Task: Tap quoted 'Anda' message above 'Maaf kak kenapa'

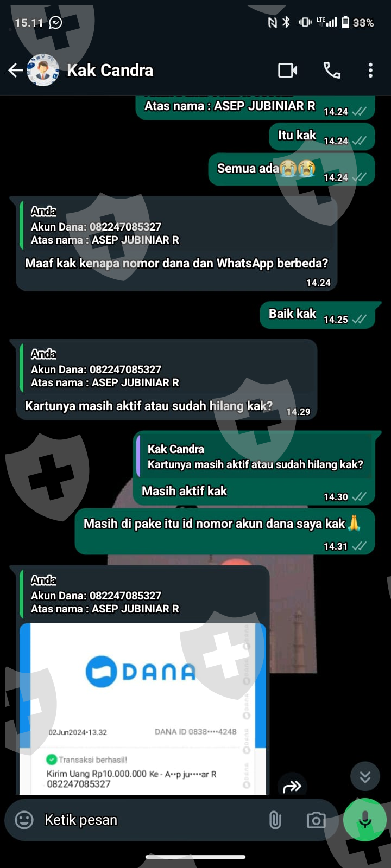Action: (x=176, y=225)
